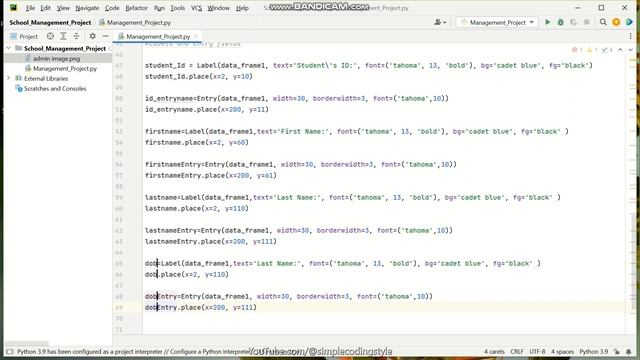Open the Tools menu
Image resolution: width=640 pixels, height=360 pixels.
pos(178,8)
